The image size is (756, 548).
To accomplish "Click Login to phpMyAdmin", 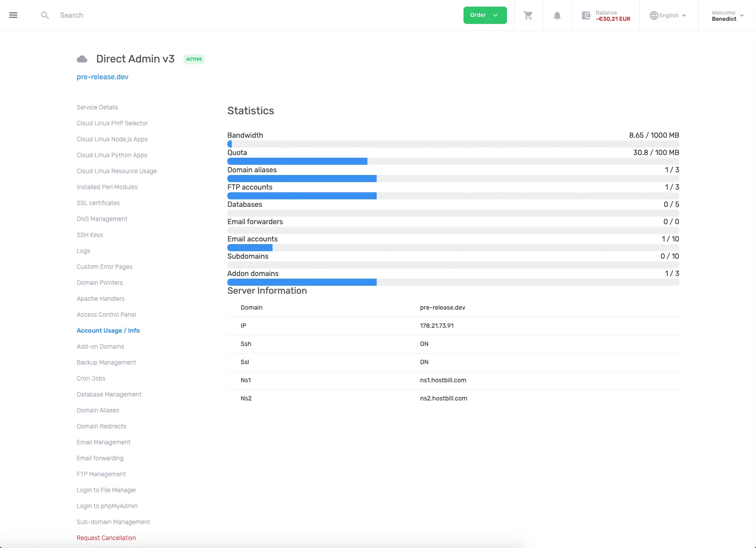I will (x=107, y=506).
